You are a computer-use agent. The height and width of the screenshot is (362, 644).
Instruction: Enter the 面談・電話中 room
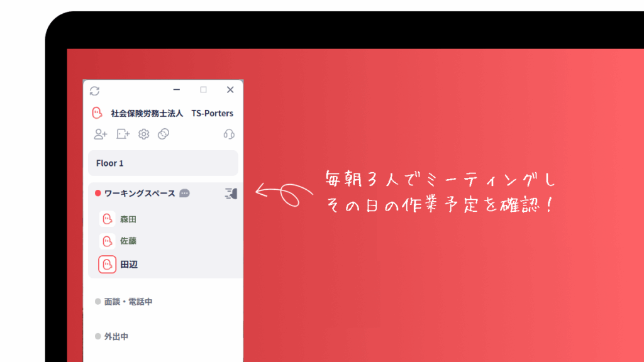pyautogui.click(x=128, y=302)
